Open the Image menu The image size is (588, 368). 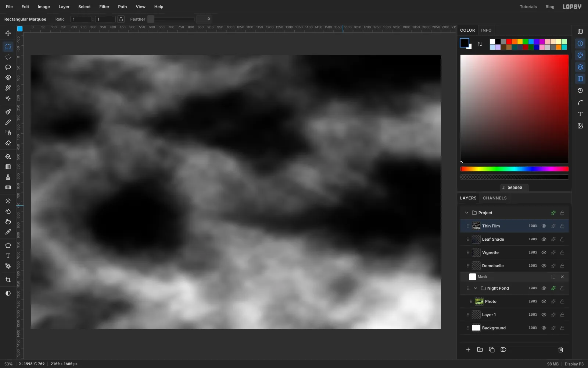(44, 7)
